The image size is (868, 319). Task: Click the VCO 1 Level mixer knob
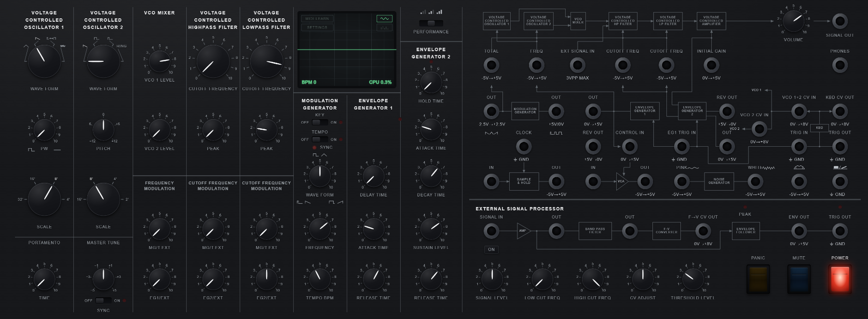(159, 61)
